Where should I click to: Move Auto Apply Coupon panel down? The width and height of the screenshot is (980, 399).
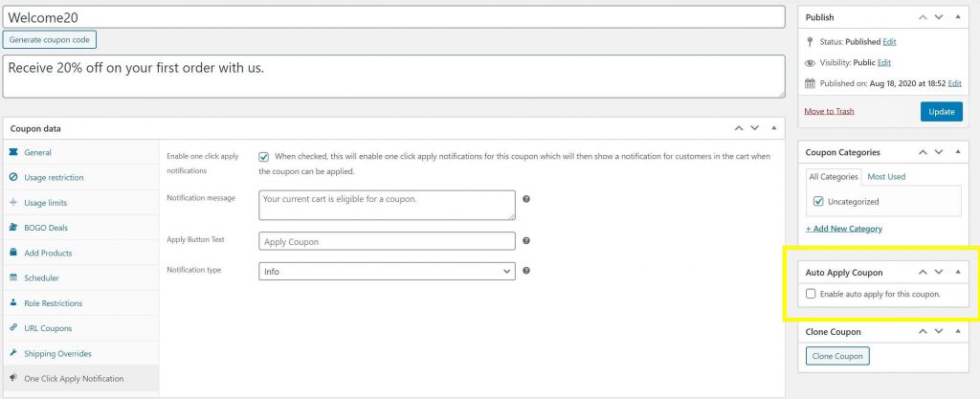point(938,273)
